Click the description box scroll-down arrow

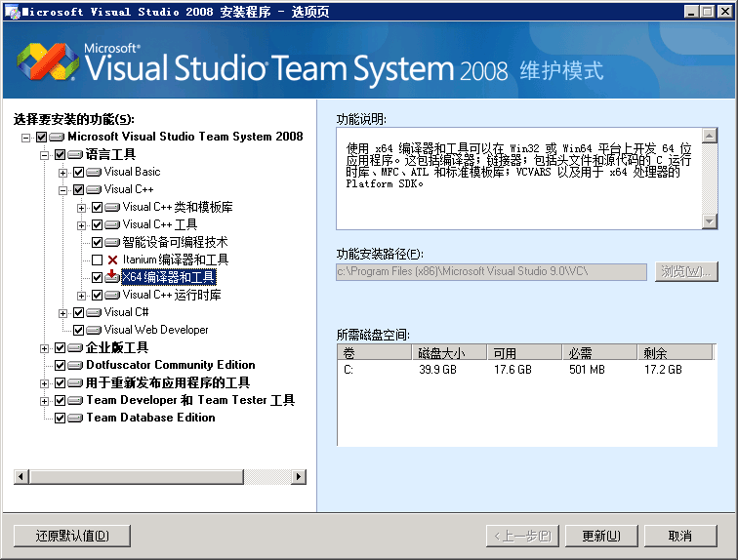click(710, 221)
